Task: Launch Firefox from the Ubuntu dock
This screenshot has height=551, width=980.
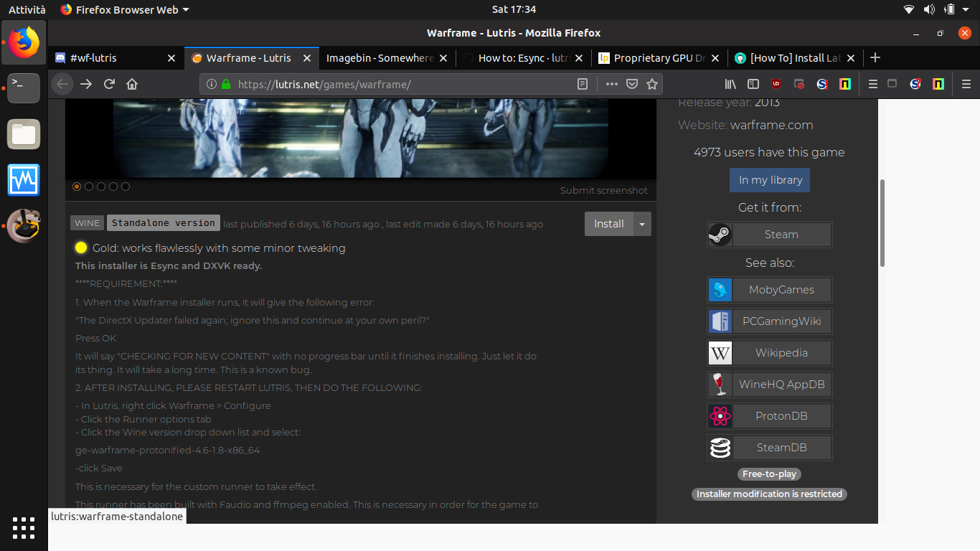Action: pyautogui.click(x=24, y=42)
